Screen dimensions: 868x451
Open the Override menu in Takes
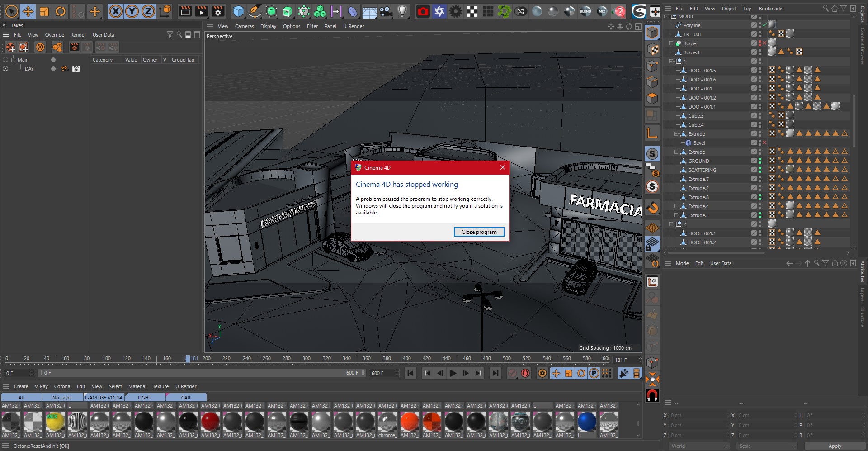click(x=54, y=35)
